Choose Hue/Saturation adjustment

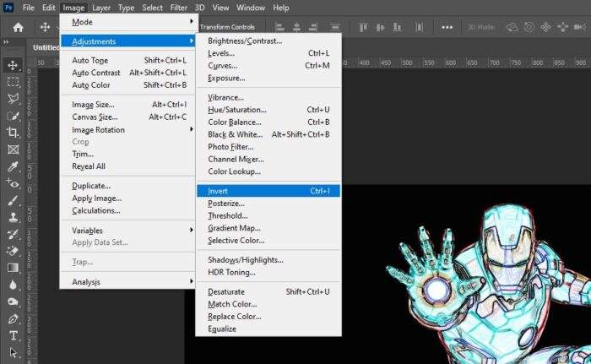[x=268, y=110]
